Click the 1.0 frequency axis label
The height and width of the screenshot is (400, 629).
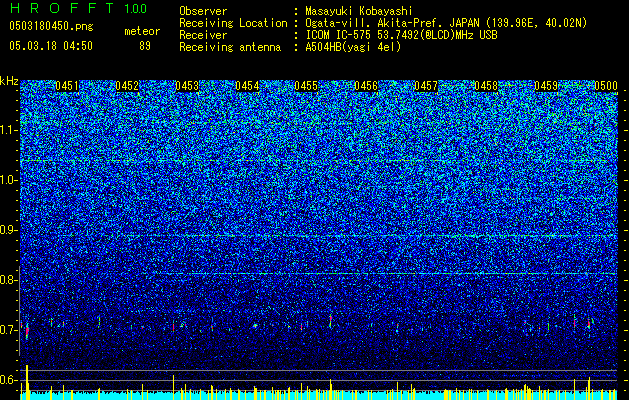[x=8, y=180]
